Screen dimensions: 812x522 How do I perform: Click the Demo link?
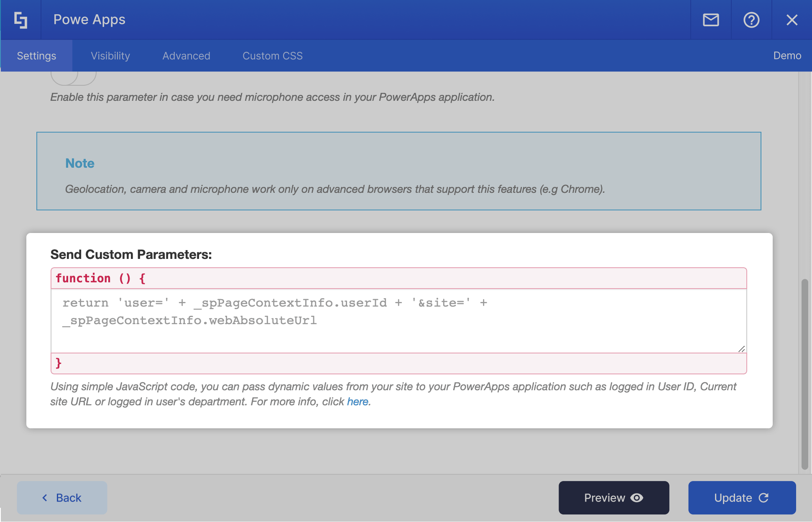[x=787, y=56]
